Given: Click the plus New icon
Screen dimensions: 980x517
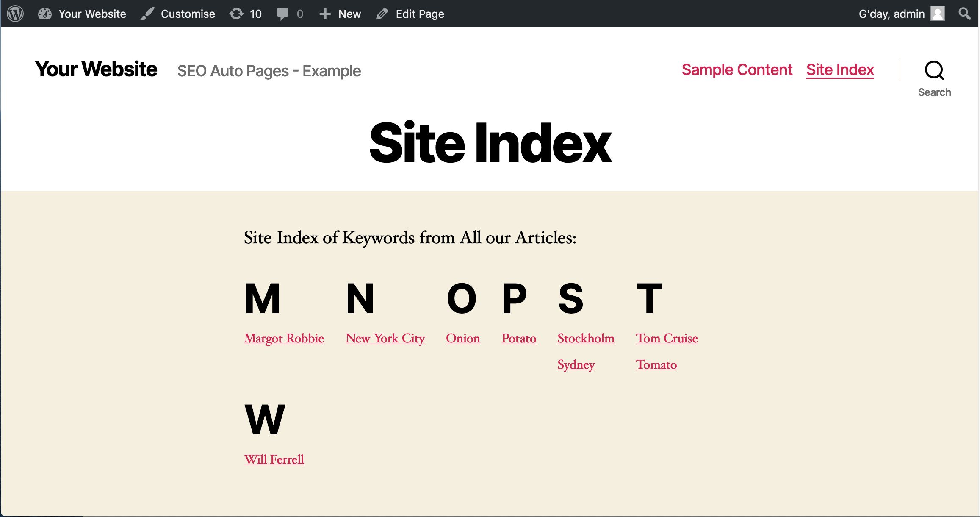Looking at the screenshot, I should [325, 14].
